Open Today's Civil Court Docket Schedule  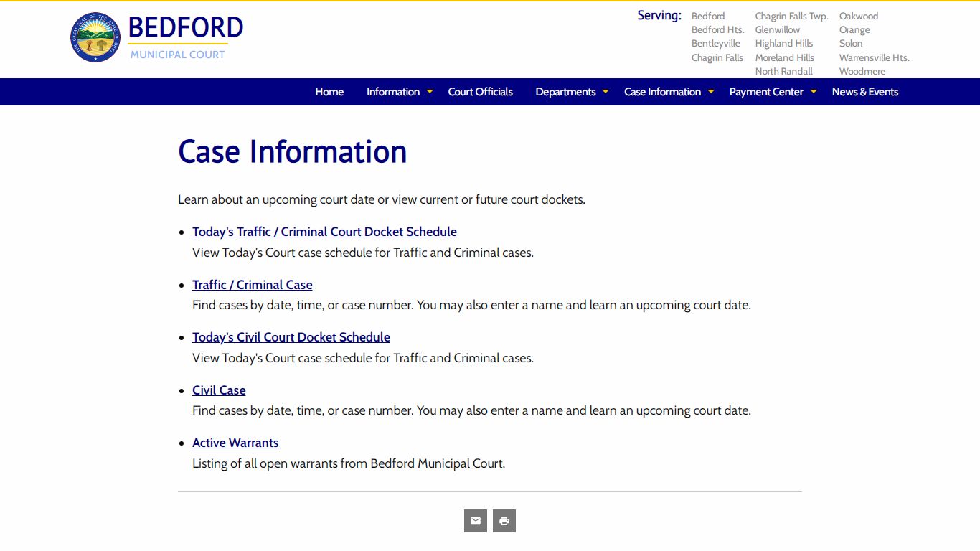pyautogui.click(x=291, y=337)
